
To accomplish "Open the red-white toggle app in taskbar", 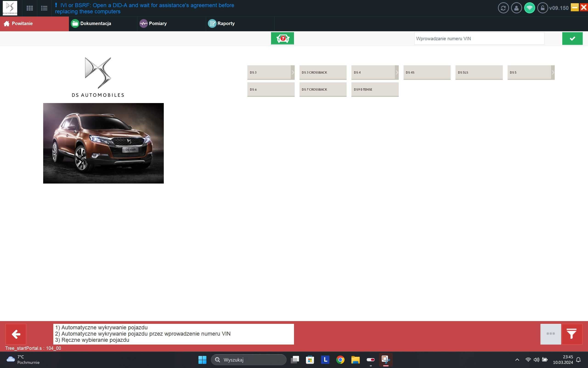I will [x=370, y=360].
